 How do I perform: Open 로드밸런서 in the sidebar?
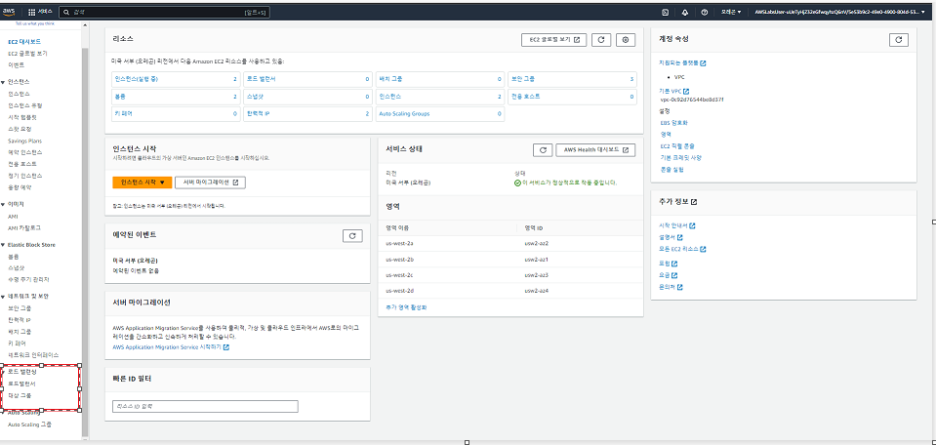point(22,383)
